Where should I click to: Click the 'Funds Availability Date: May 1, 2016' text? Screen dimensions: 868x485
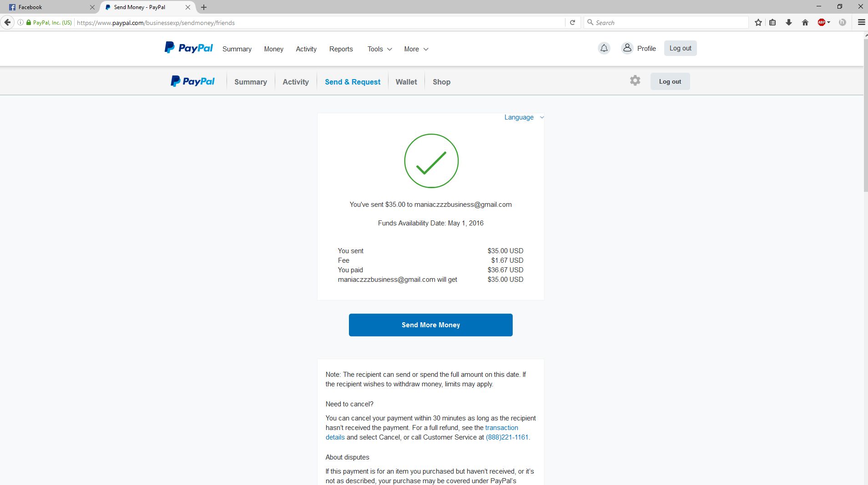coord(430,223)
